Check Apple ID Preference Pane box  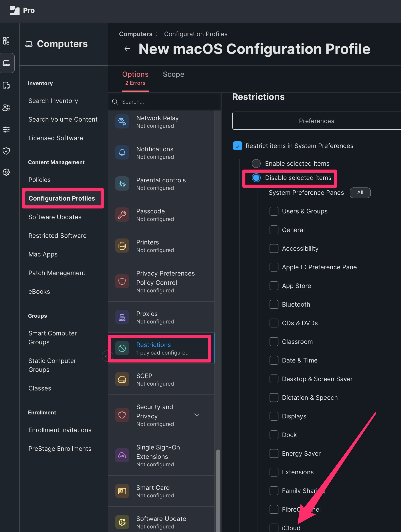[274, 267]
